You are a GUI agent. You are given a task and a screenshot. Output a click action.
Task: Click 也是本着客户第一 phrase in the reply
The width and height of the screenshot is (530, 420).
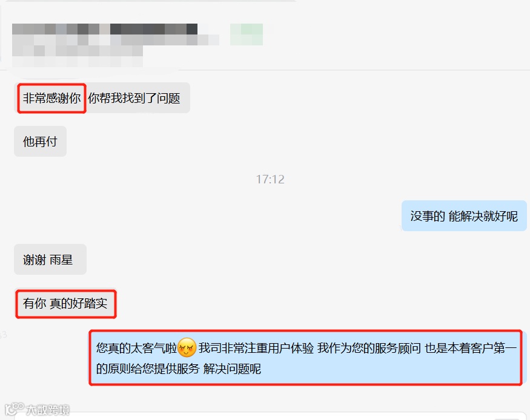[471, 348]
